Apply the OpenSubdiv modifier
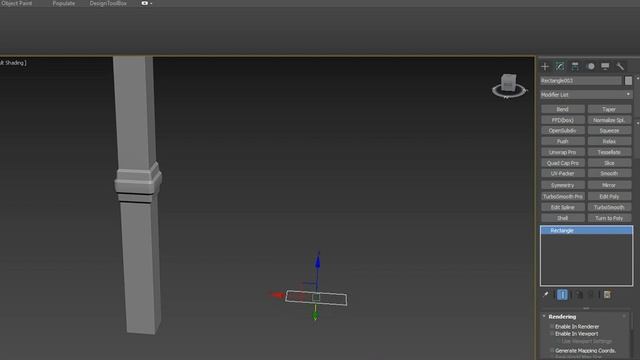This screenshot has width=640, height=360. click(x=562, y=131)
